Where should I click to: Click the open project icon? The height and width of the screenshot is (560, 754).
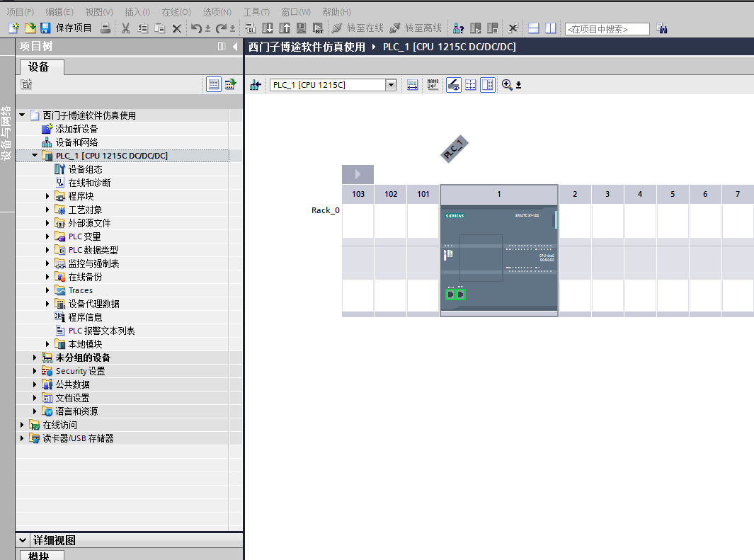pyautogui.click(x=30, y=28)
